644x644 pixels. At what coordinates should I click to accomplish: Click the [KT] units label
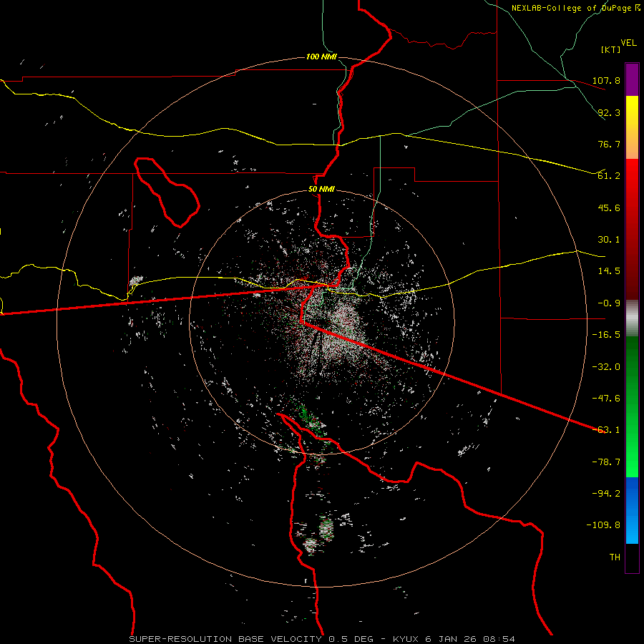tap(611, 49)
